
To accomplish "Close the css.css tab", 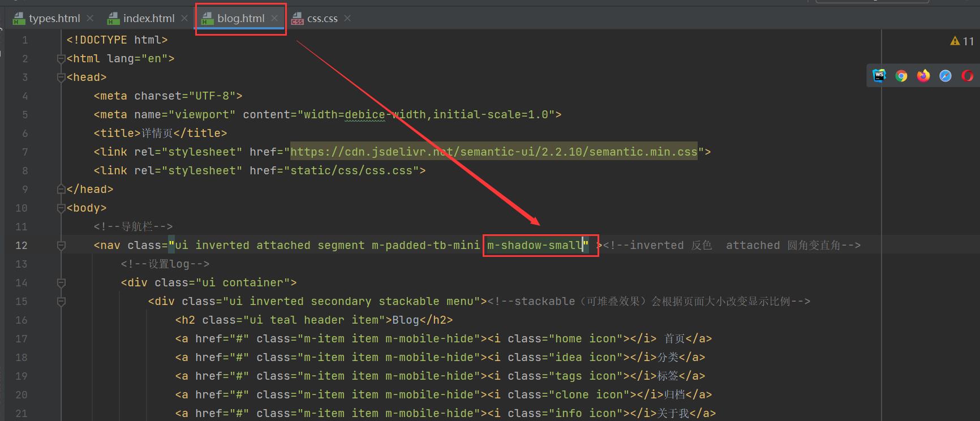I will coord(347,19).
